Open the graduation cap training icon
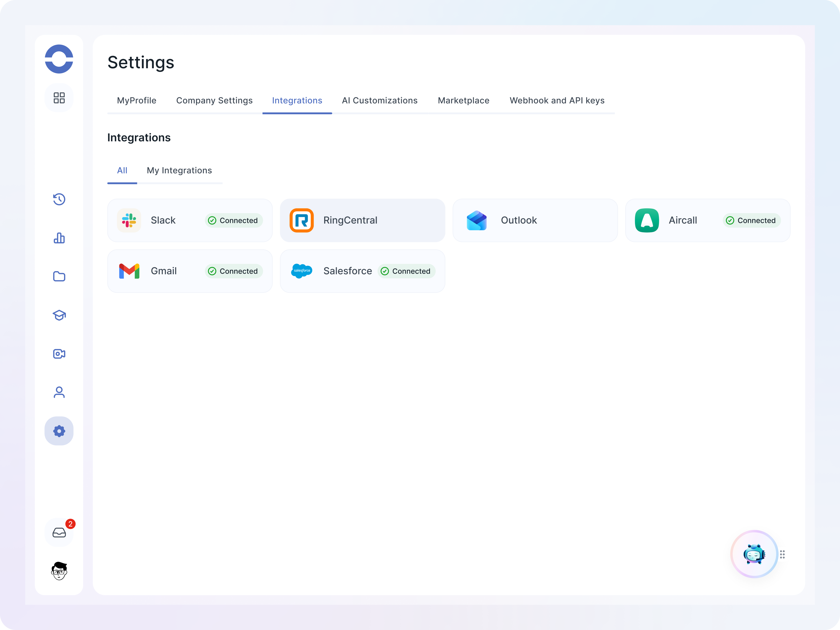 pos(59,315)
